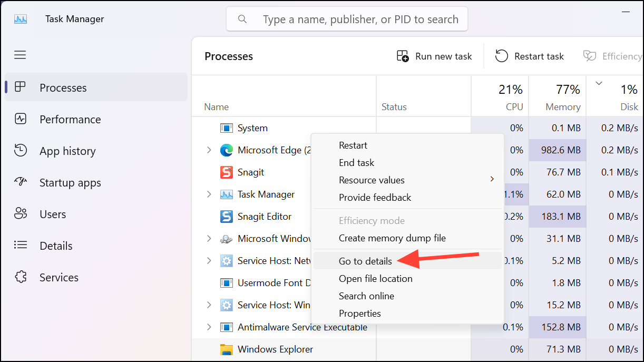Image resolution: width=644 pixels, height=362 pixels.
Task: Click the search magnifier icon
Action: (242, 19)
